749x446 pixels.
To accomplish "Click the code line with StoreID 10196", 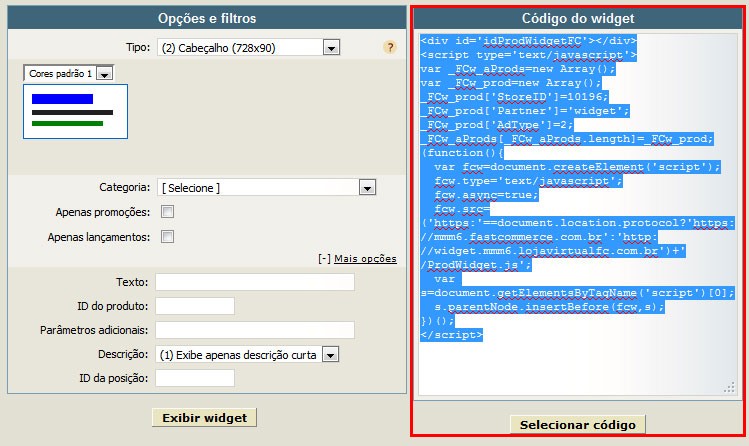I will coord(514,97).
